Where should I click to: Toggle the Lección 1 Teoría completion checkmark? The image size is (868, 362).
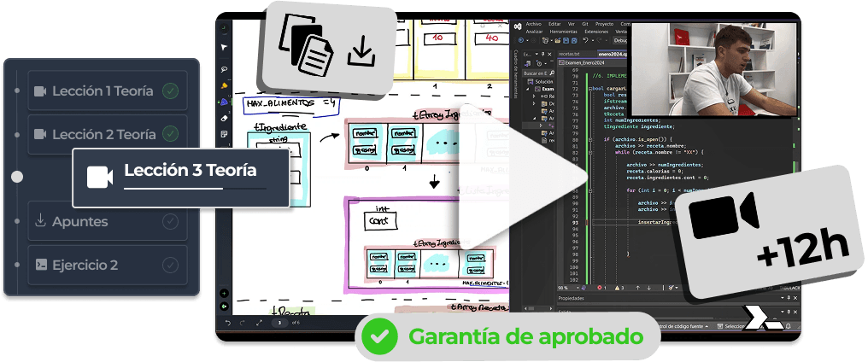click(x=171, y=90)
